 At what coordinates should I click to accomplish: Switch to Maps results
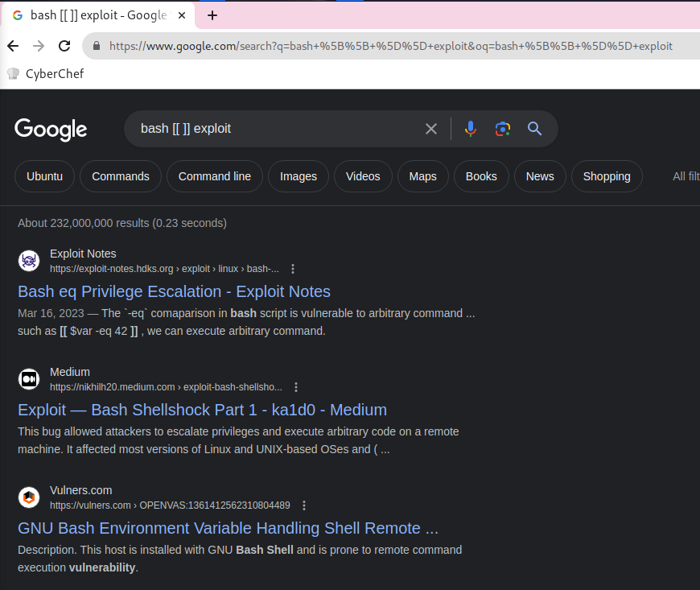click(422, 176)
